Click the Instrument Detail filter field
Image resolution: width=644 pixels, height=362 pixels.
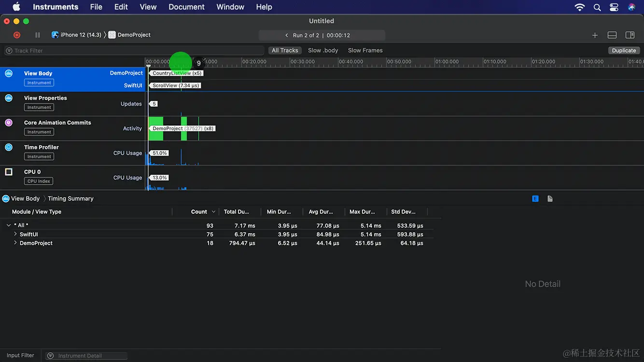click(86, 356)
